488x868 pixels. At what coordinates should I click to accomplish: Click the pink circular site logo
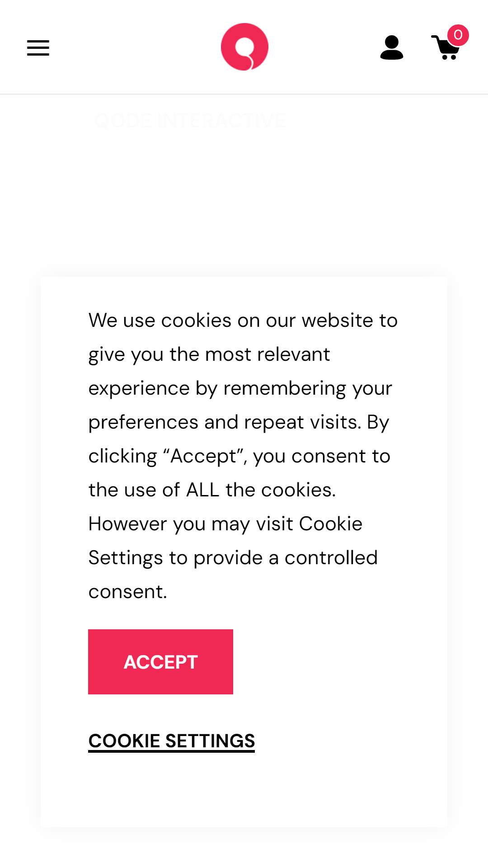[244, 47]
